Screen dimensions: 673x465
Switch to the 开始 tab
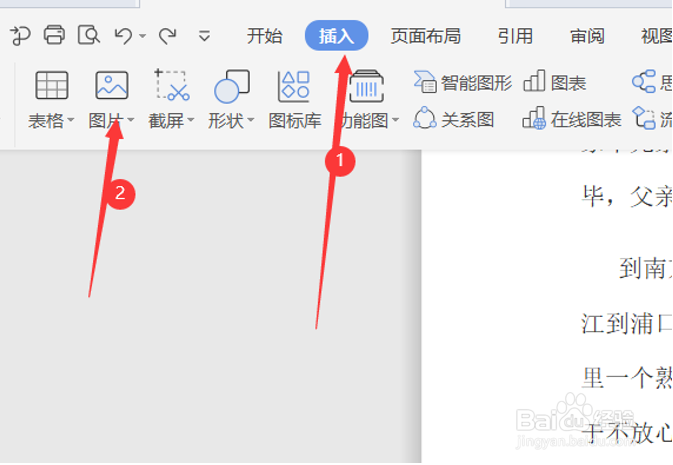click(x=264, y=36)
